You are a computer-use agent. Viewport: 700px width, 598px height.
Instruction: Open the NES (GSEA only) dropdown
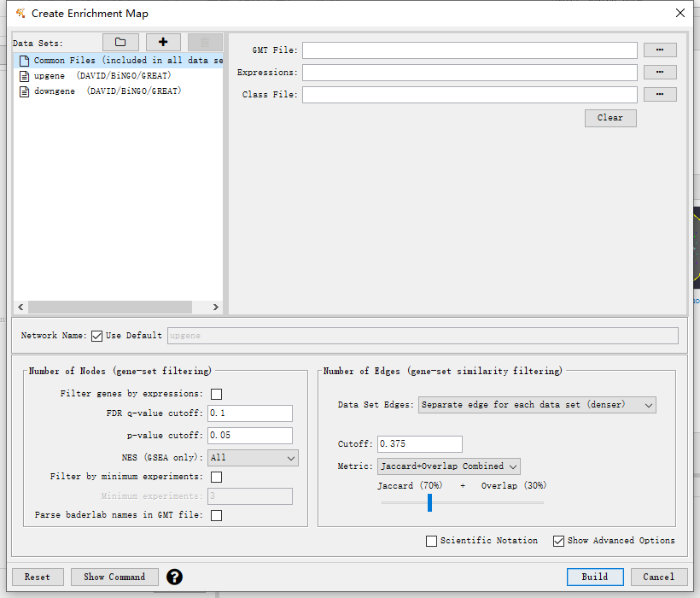[x=253, y=458]
